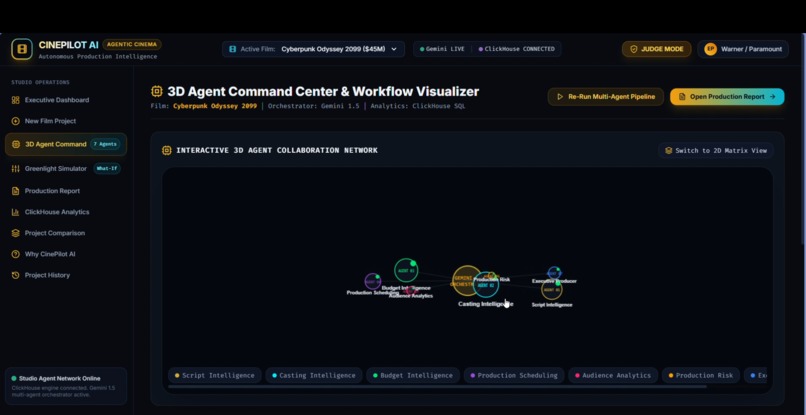This screenshot has height=415, width=806.
Task: Click the Why CinePilot AI question icon
Action: click(15, 254)
